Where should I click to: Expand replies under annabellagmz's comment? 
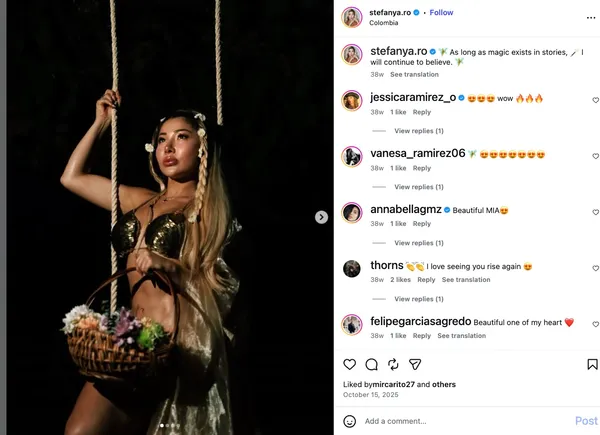[419, 243]
